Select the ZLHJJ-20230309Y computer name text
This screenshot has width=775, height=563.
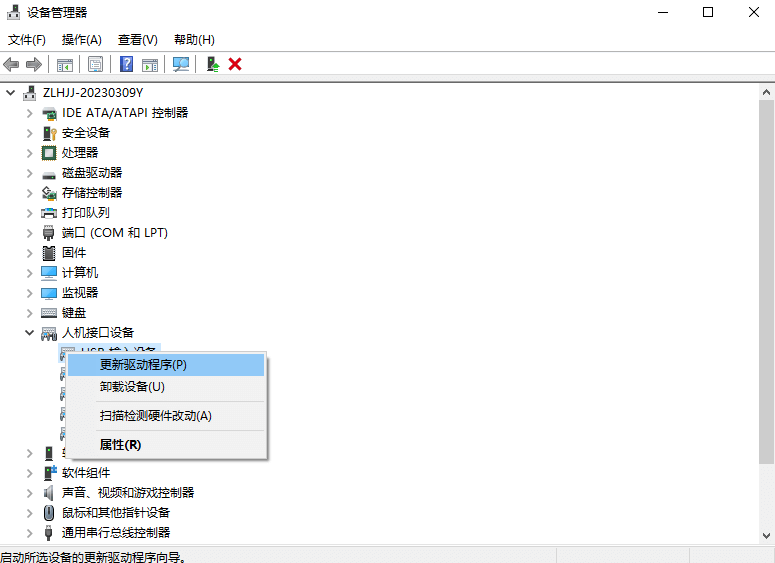click(93, 93)
